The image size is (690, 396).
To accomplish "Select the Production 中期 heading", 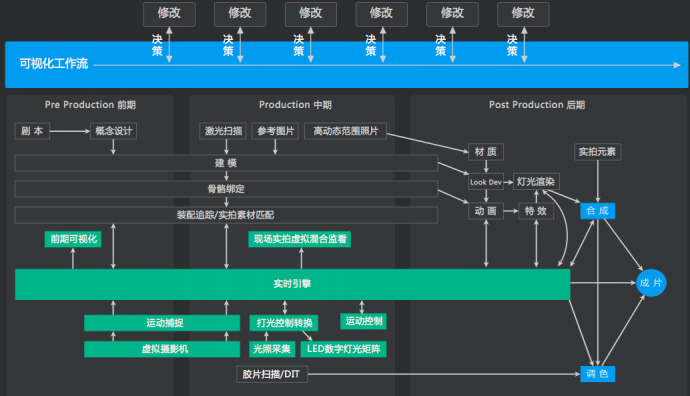I will pyautogui.click(x=295, y=105).
